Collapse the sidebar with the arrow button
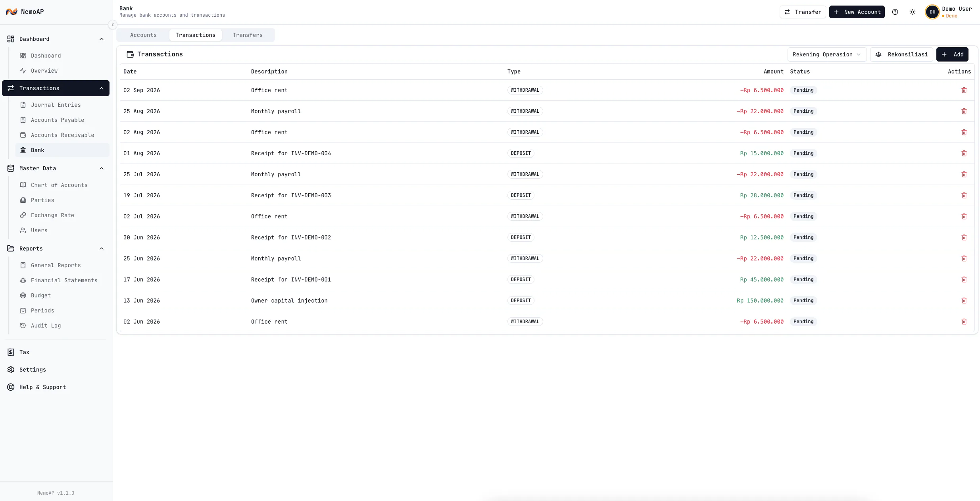The width and height of the screenshot is (980, 501). point(113,25)
